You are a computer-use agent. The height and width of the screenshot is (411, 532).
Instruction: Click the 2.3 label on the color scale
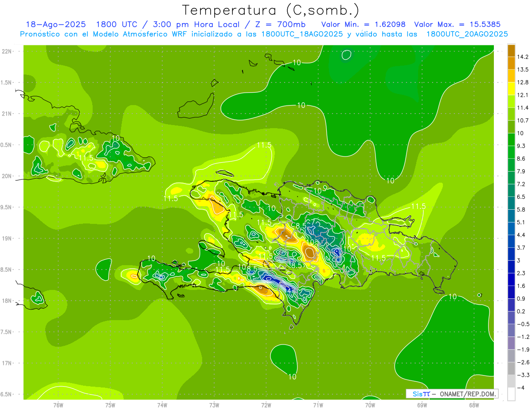(x=521, y=273)
